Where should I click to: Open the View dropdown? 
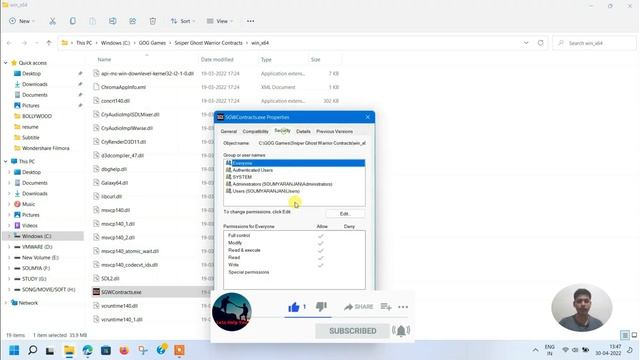[221, 21]
